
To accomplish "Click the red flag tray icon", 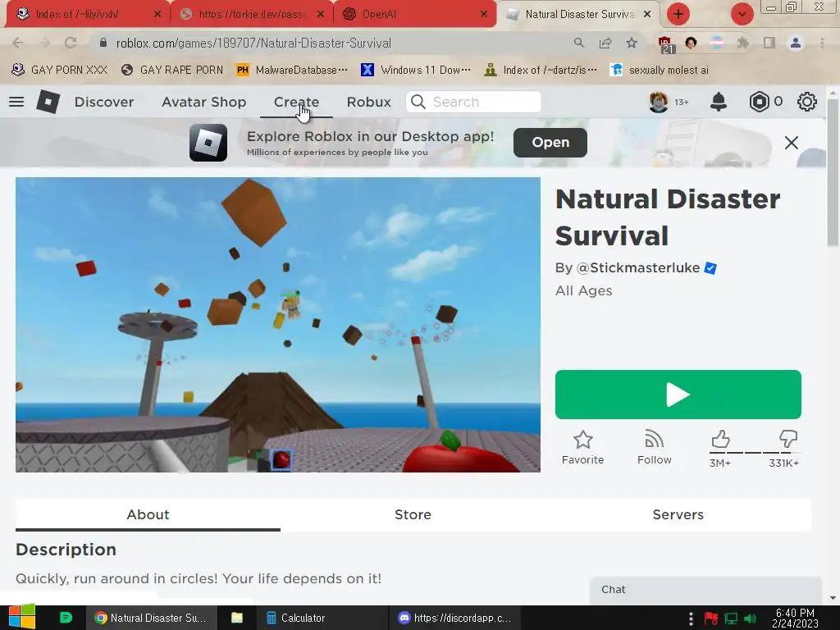I will (x=711, y=619).
